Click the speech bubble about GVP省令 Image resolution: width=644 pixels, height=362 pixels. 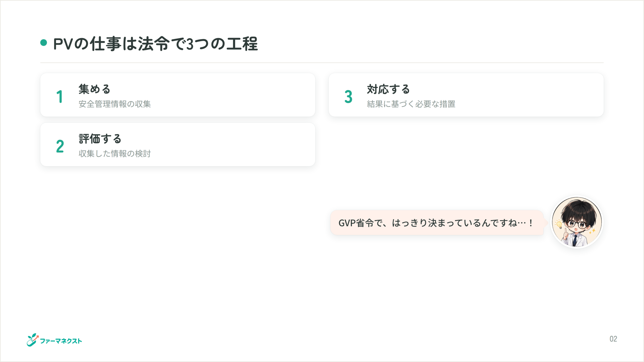click(437, 223)
